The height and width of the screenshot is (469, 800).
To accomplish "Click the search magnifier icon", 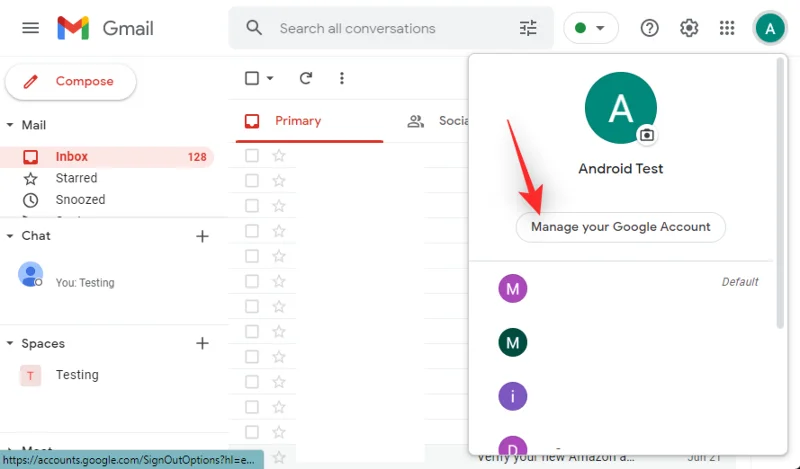I will 254,28.
